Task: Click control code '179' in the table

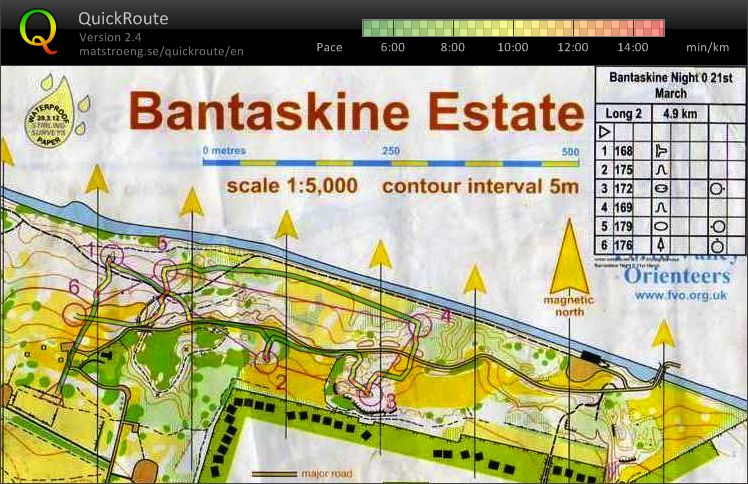Action: tap(623, 227)
